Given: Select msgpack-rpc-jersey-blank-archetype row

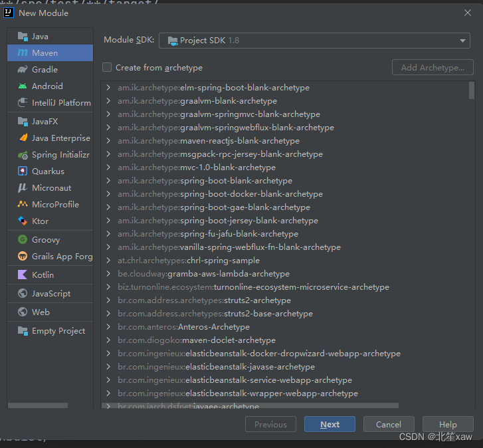Looking at the screenshot, I should click(288, 154).
